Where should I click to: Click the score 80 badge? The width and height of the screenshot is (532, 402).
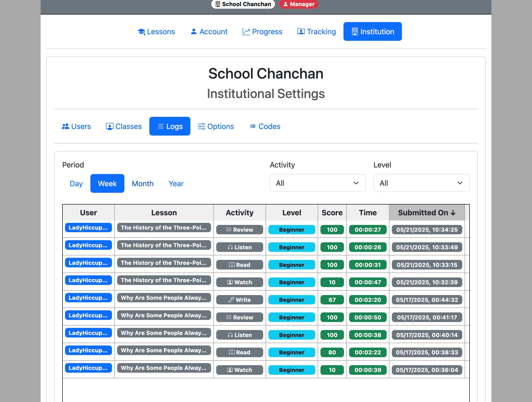pos(332,353)
